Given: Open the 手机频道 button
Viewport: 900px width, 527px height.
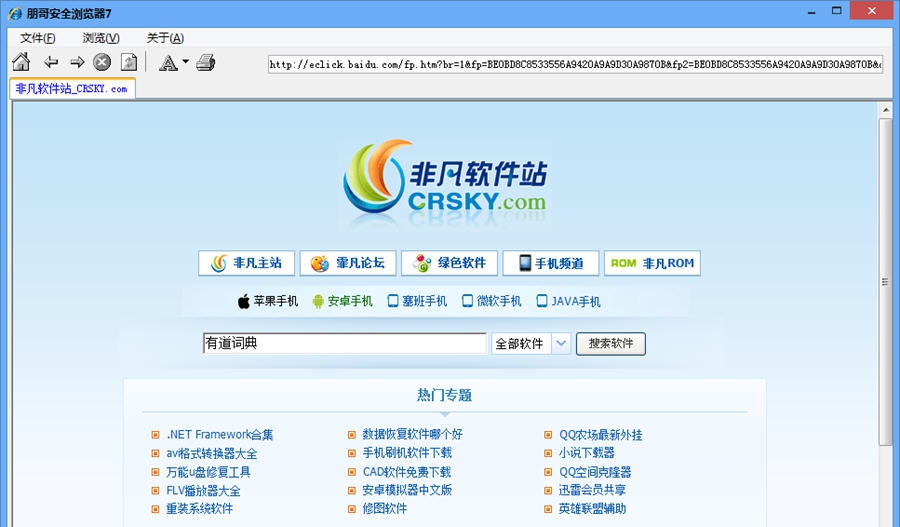Looking at the screenshot, I should [551, 263].
